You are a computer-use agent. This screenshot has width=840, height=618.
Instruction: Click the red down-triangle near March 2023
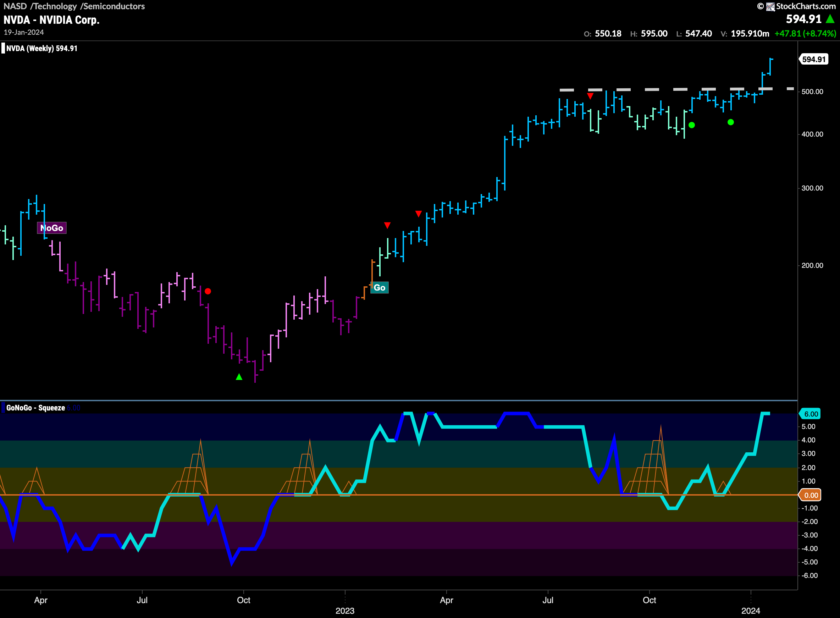click(419, 214)
